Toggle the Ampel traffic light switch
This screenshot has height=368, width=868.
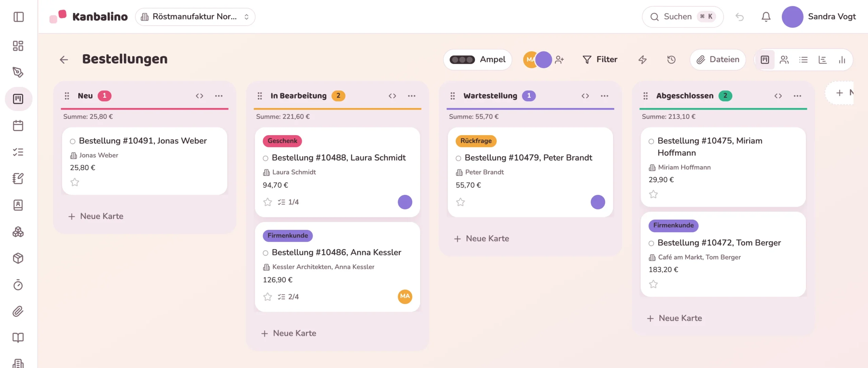pyautogui.click(x=462, y=60)
